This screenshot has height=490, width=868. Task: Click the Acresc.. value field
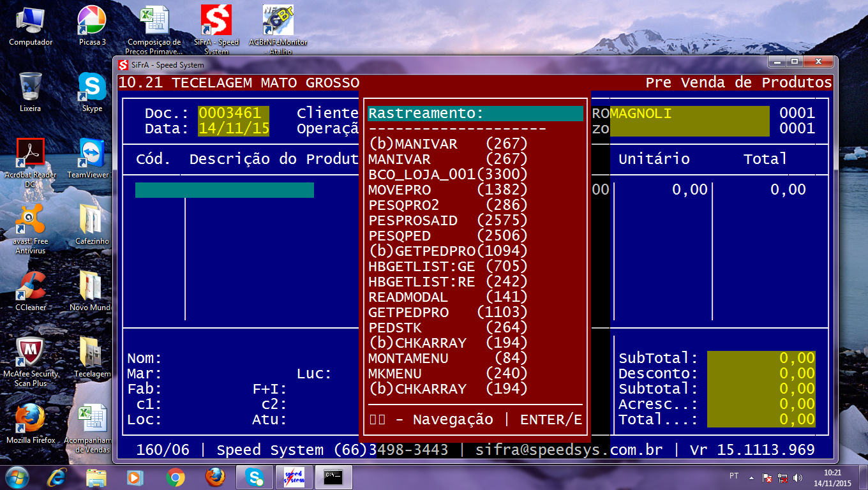coord(761,405)
